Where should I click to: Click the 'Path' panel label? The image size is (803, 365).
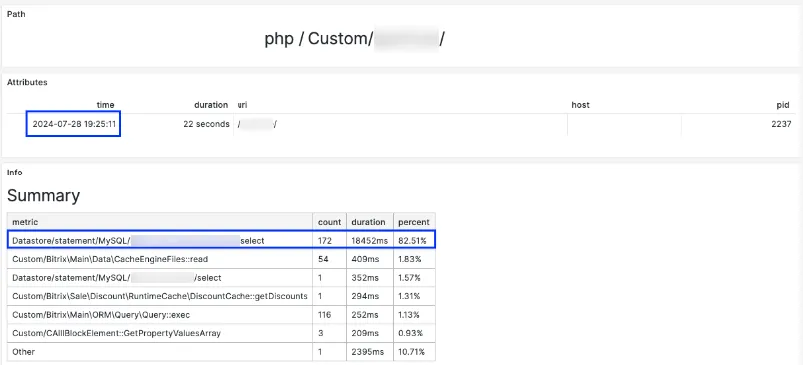coord(16,14)
